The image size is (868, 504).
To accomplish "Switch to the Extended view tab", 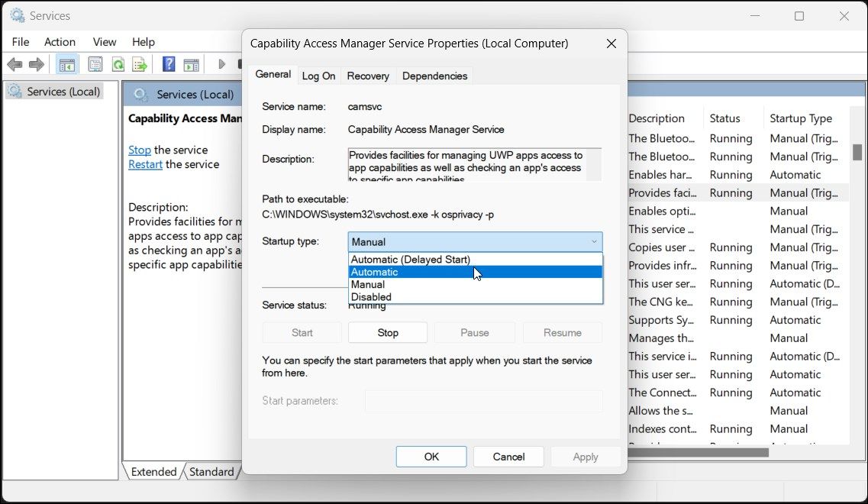I will 153,471.
